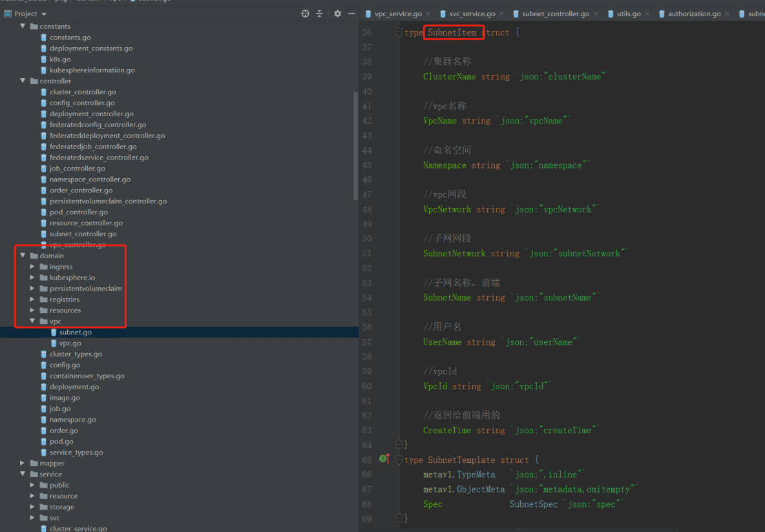Open the authorization.go tab
This screenshot has height=532, width=765.
coord(695,12)
